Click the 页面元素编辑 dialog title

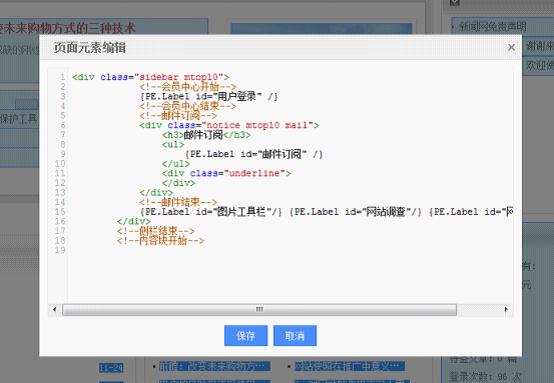tap(90, 47)
